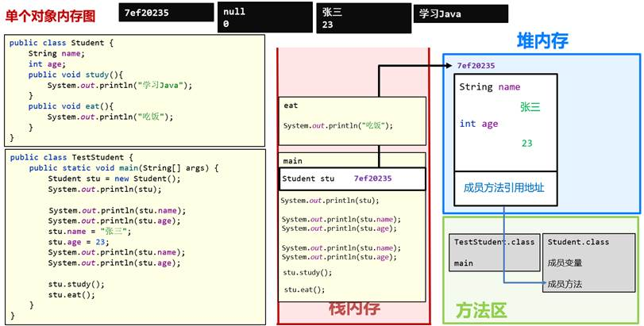This screenshot has width=644, height=326.
Task: Click the stu.name = "张三"; assignment line
Action: 90,232
